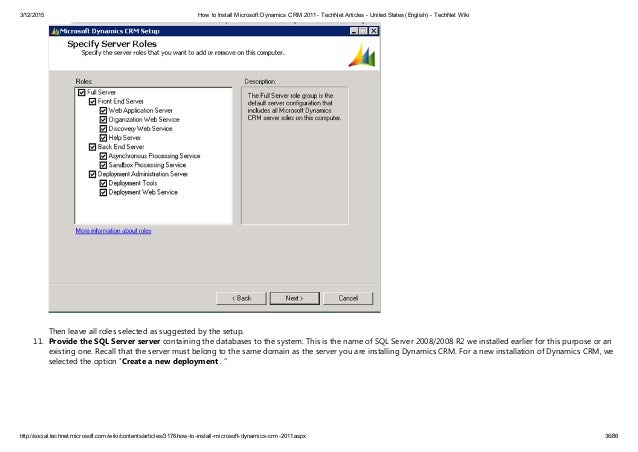Select Sandbox Processing Service label
This screenshot has height=452, width=638.
click(x=147, y=165)
